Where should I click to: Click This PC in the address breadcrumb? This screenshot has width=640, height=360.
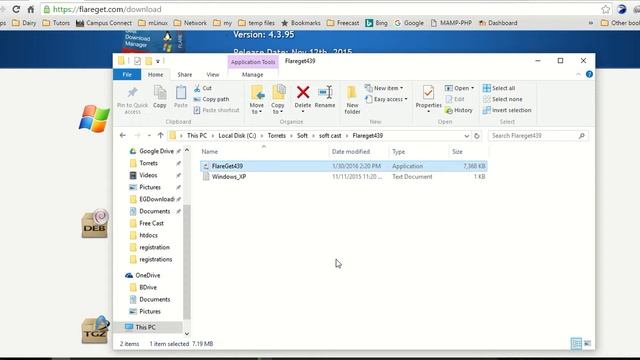[197, 136]
